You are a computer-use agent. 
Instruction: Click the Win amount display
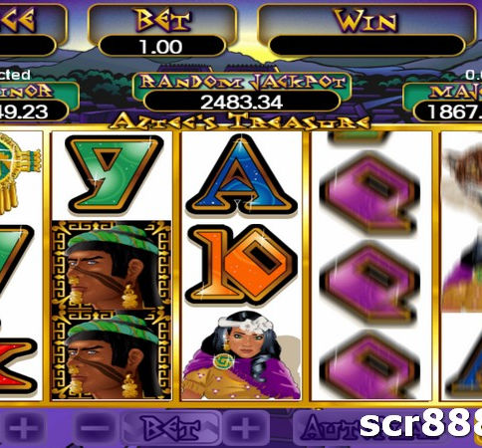point(366,46)
